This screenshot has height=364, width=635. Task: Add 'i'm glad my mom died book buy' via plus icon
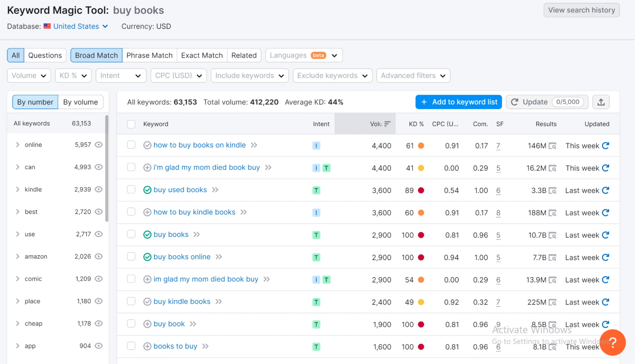point(147,167)
